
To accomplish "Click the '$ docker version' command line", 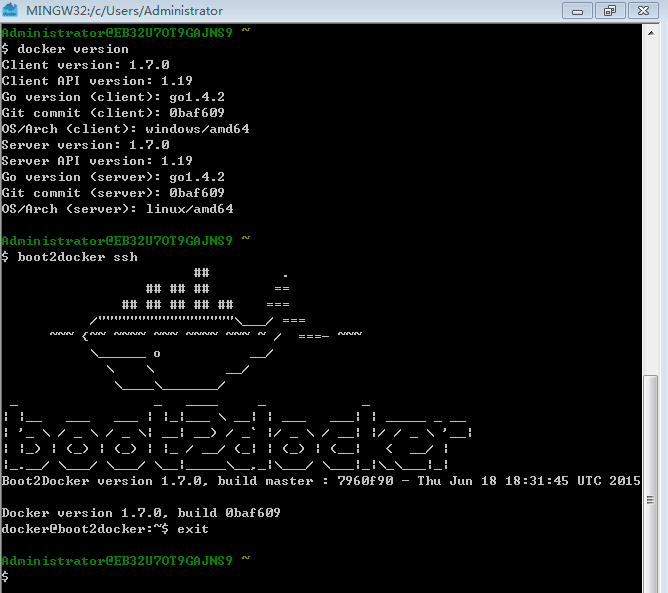I will pos(65,49).
